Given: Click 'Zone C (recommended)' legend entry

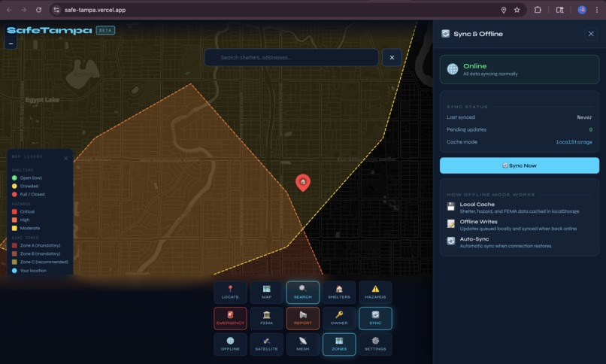Looking at the screenshot, I should point(40,262).
